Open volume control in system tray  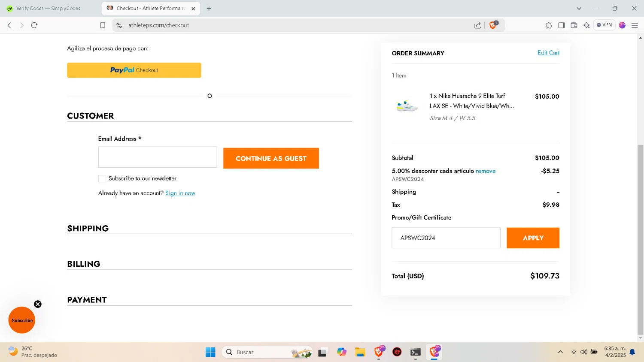click(584, 352)
